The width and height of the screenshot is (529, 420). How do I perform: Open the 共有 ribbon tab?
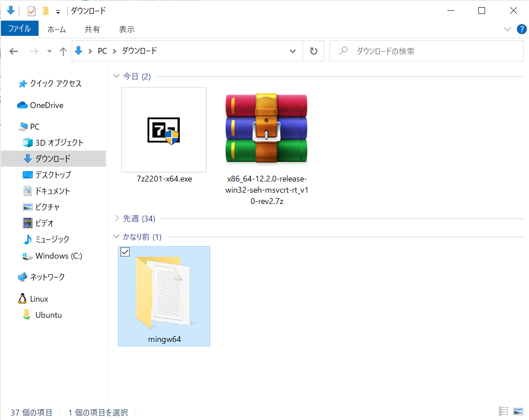(92, 29)
